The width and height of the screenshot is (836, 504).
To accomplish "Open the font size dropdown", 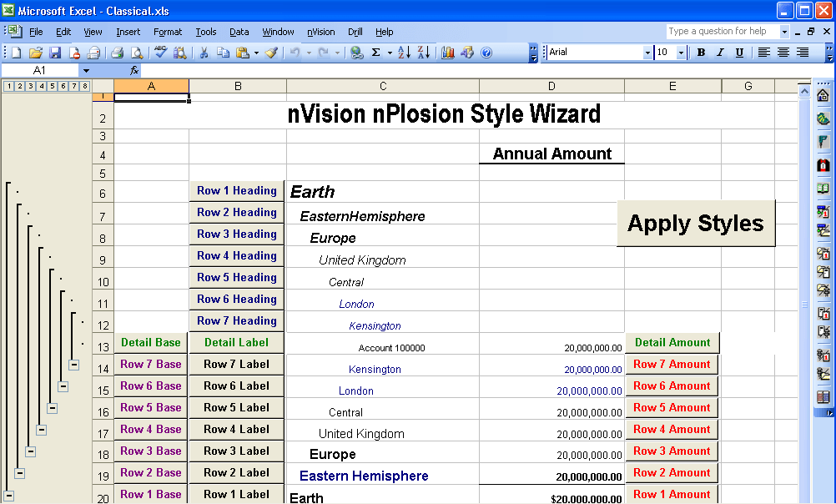I will (682, 52).
